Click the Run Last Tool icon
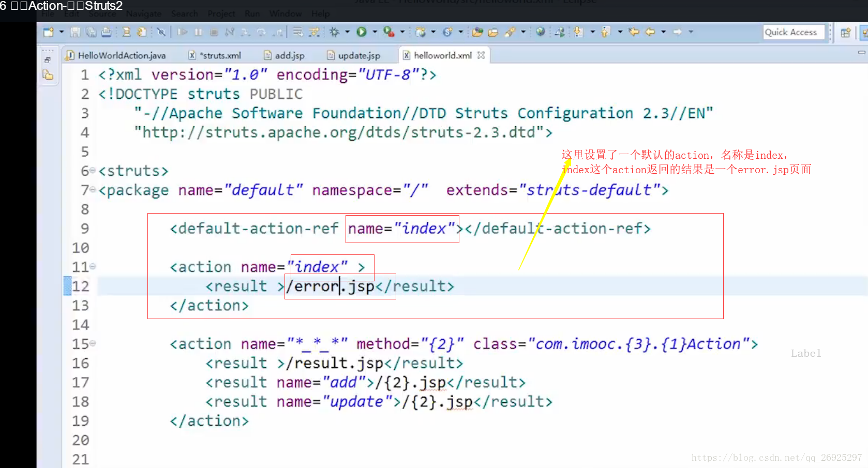Image resolution: width=868 pixels, height=468 pixels. point(389,32)
